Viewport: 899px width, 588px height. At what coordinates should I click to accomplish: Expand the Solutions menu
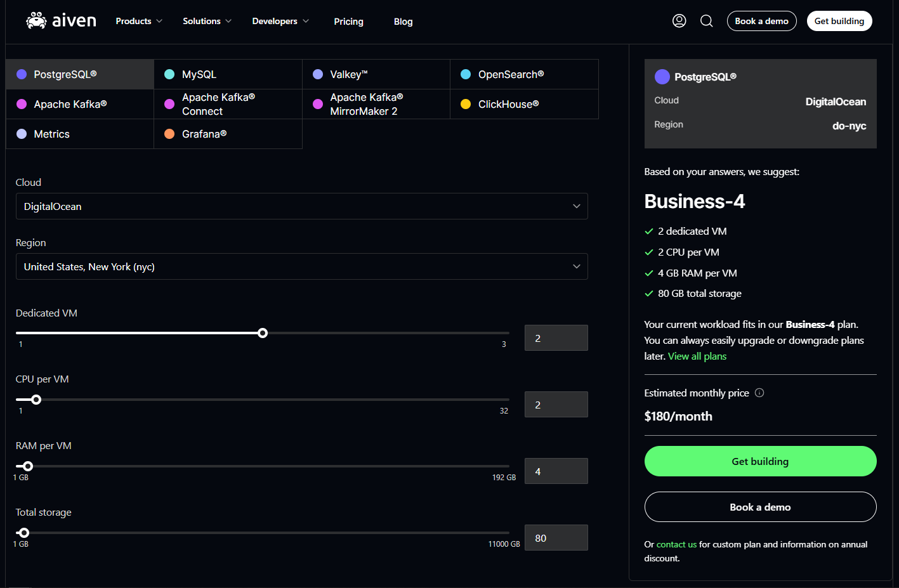tap(207, 21)
